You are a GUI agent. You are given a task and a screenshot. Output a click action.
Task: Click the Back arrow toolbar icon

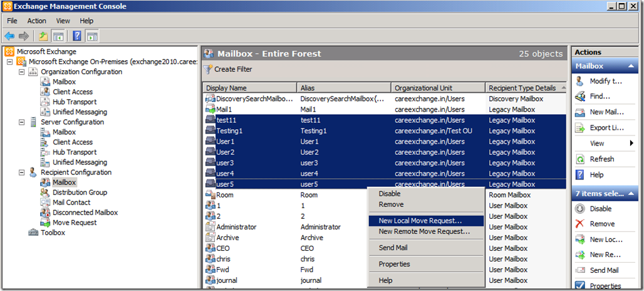[x=9, y=36]
